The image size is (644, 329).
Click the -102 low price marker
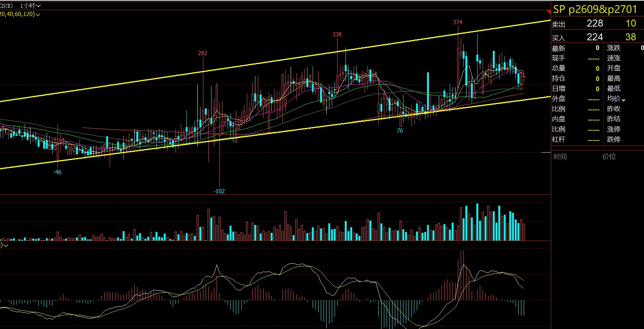click(x=219, y=191)
